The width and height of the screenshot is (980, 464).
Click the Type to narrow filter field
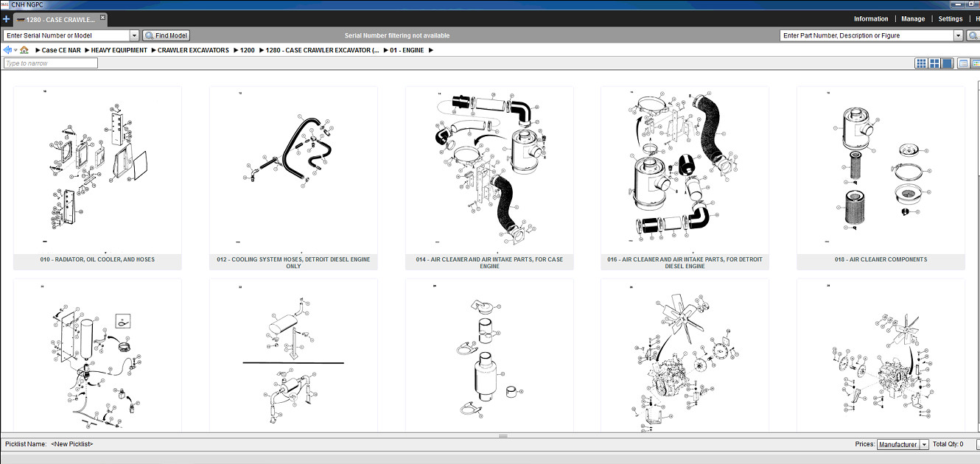(x=50, y=63)
